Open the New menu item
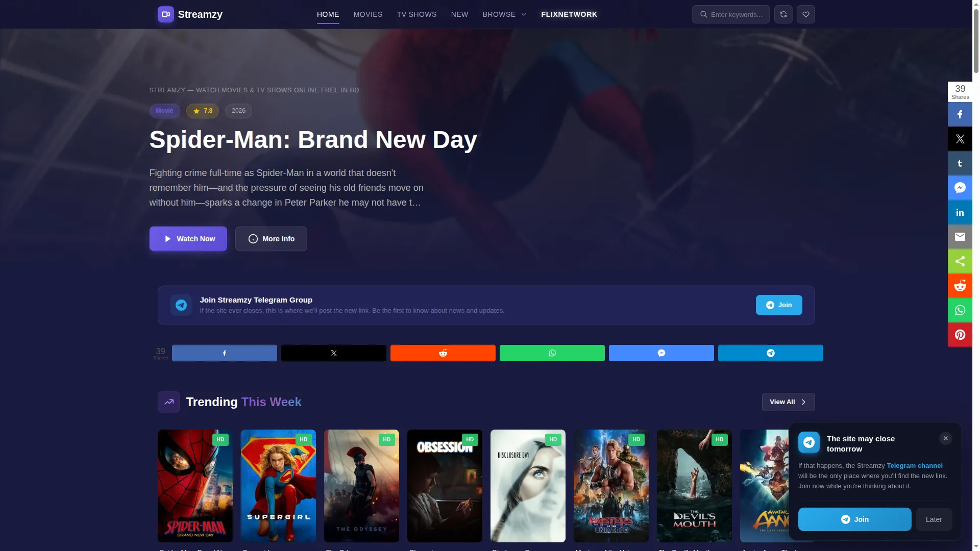The width and height of the screenshot is (980, 551). [459, 14]
